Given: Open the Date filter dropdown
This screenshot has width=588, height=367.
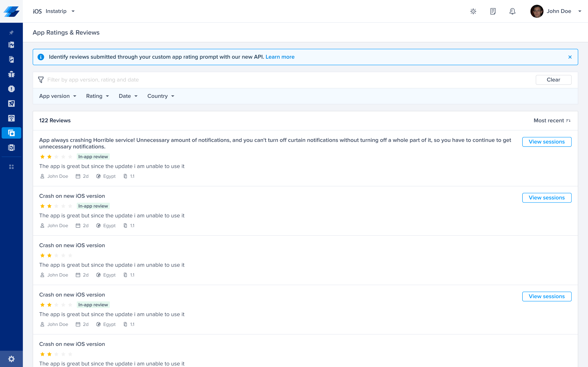Looking at the screenshot, I should 128,96.
